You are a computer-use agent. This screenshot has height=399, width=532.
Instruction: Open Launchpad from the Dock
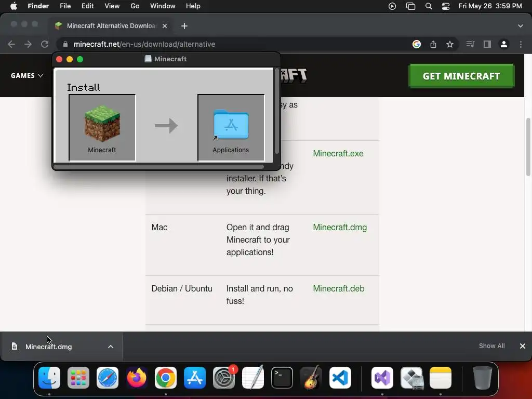(x=78, y=378)
